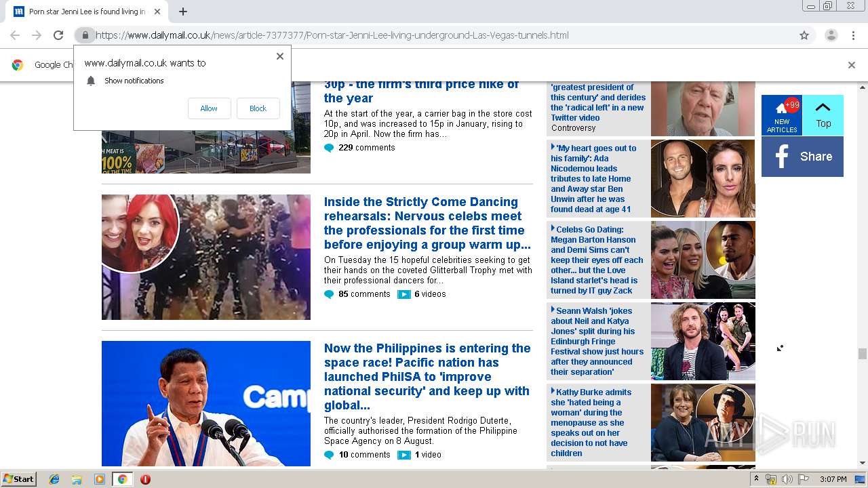Open Ada Nicodemou and Ben Unwin thumbnail
This screenshot has height=488, width=868.
point(703,178)
